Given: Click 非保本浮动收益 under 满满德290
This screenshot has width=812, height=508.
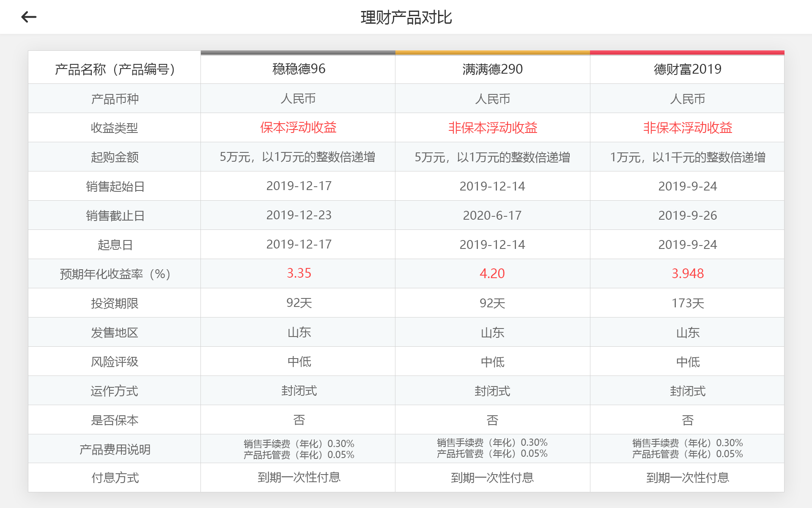Looking at the screenshot, I should pyautogui.click(x=492, y=127).
